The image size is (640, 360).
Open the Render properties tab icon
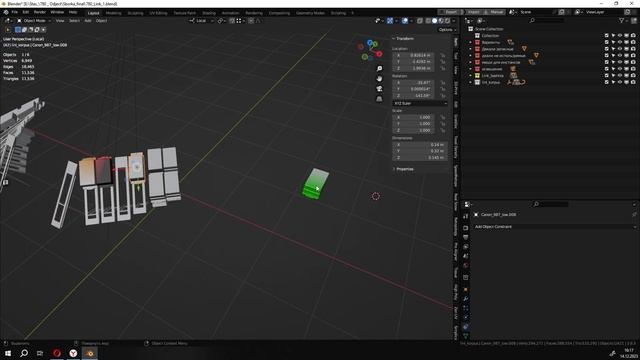pyautogui.click(x=466, y=228)
